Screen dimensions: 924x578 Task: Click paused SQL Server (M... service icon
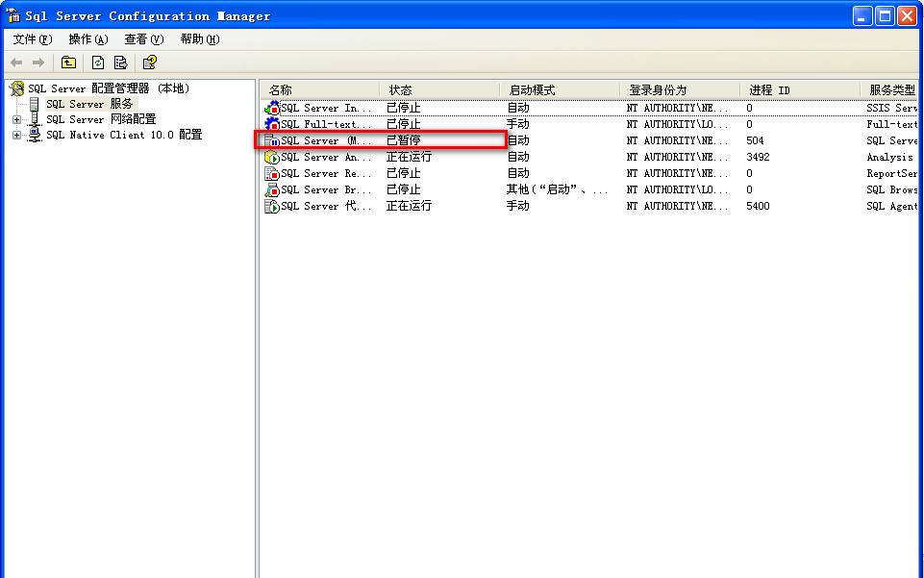[272, 140]
